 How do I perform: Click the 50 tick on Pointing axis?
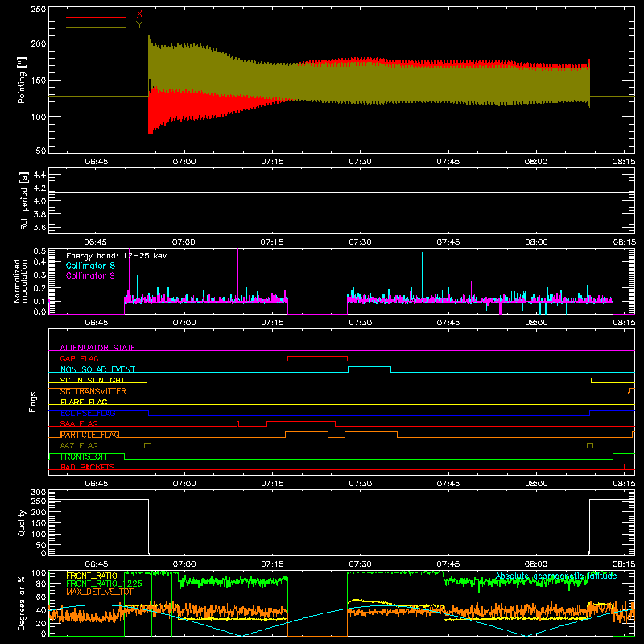(x=41, y=151)
